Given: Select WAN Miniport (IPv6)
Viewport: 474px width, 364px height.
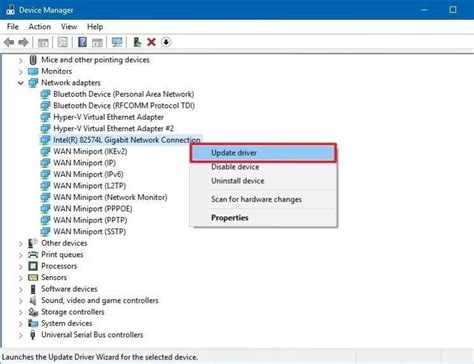Looking at the screenshot, I should pyautogui.click(x=88, y=174).
